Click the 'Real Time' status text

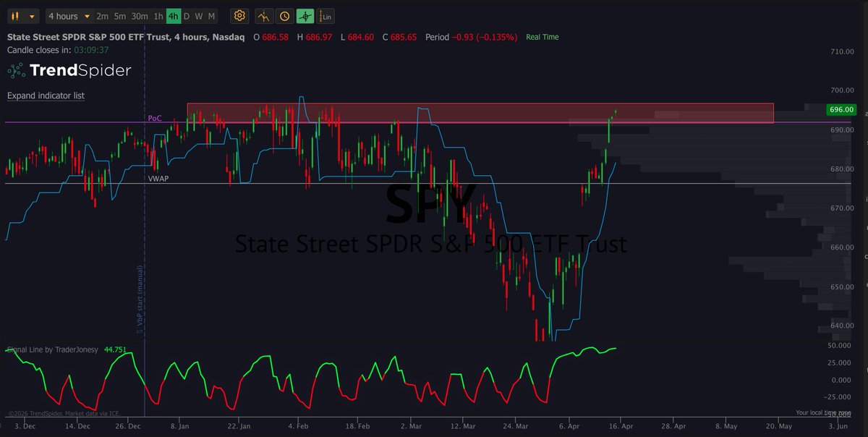tap(542, 37)
